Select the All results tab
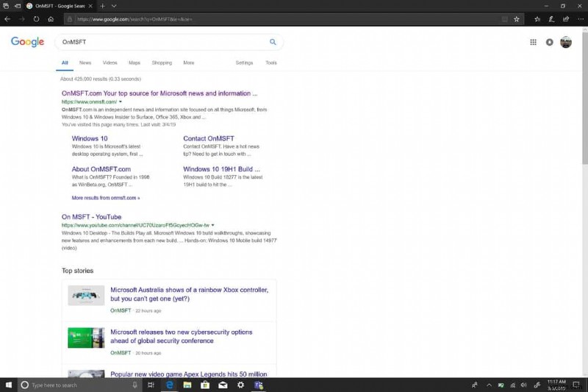Image resolution: width=588 pixels, height=392 pixels. coord(65,63)
